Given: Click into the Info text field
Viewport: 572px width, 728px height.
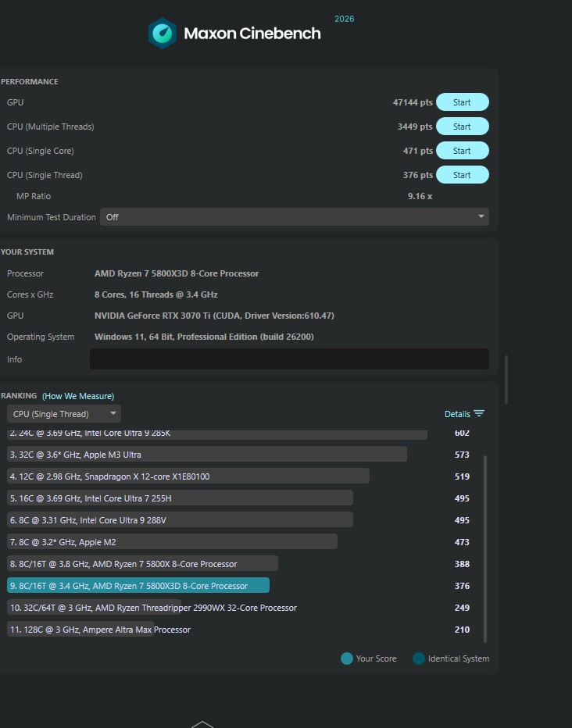Looking at the screenshot, I should [289, 359].
